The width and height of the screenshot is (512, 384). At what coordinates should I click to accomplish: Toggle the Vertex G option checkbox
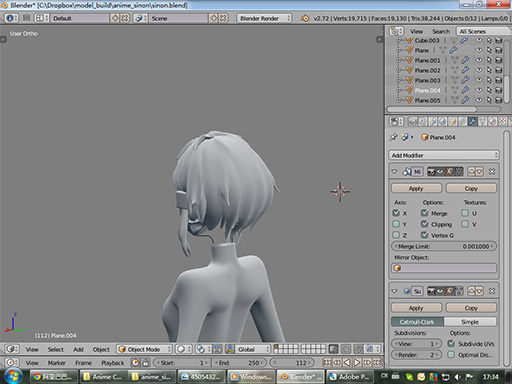coord(424,235)
